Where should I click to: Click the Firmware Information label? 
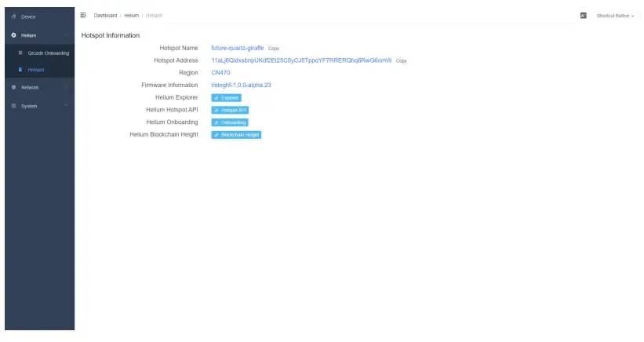pos(169,85)
